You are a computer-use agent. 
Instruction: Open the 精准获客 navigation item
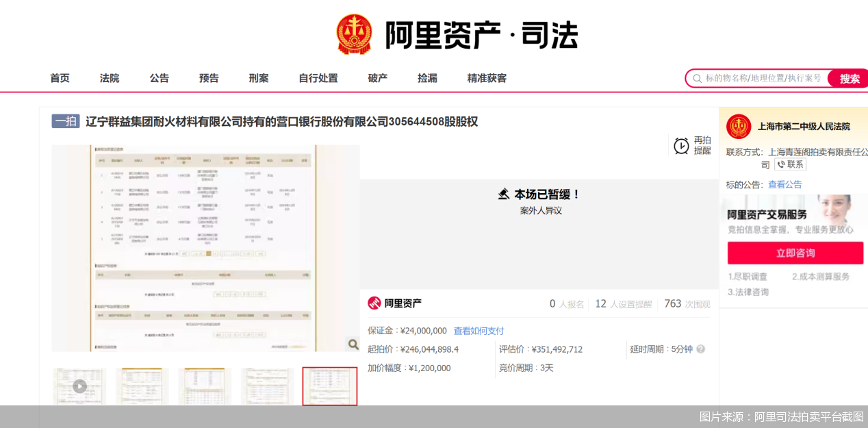[x=487, y=78]
